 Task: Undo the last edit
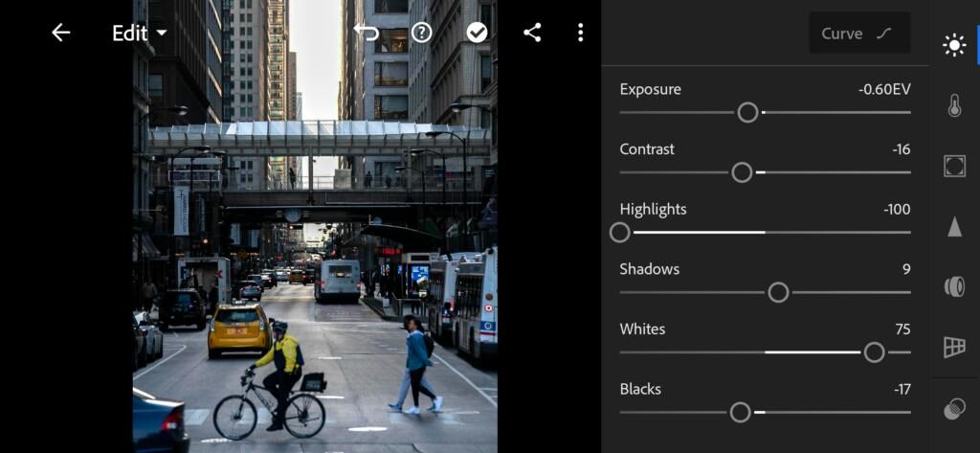tap(367, 32)
